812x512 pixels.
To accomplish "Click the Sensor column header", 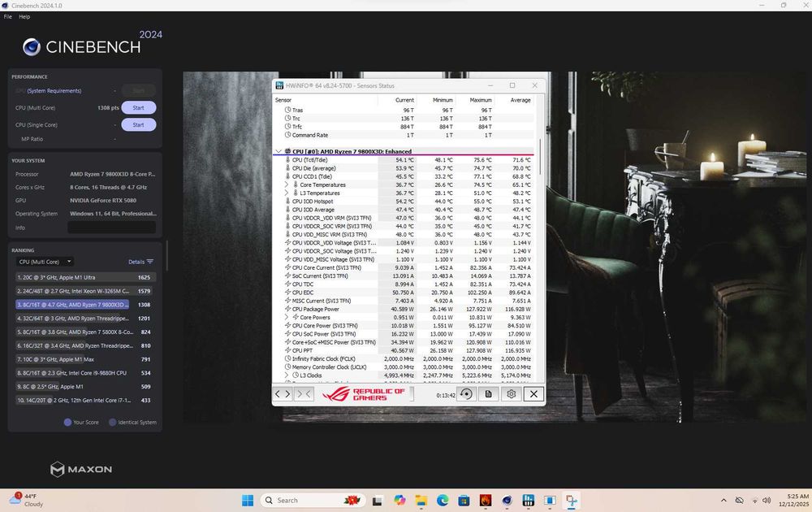I will click(x=283, y=100).
